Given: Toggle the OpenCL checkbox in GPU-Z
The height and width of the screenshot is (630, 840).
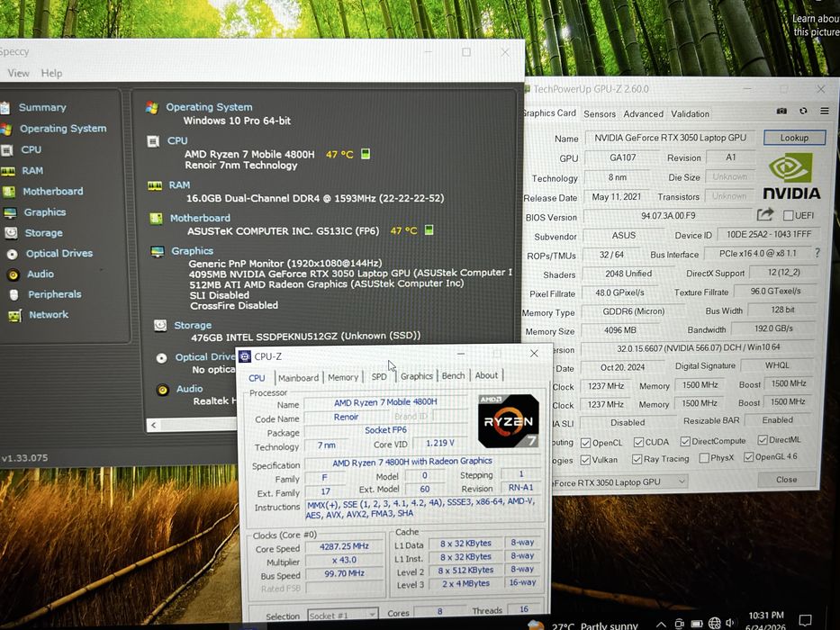Looking at the screenshot, I should pyautogui.click(x=585, y=443).
